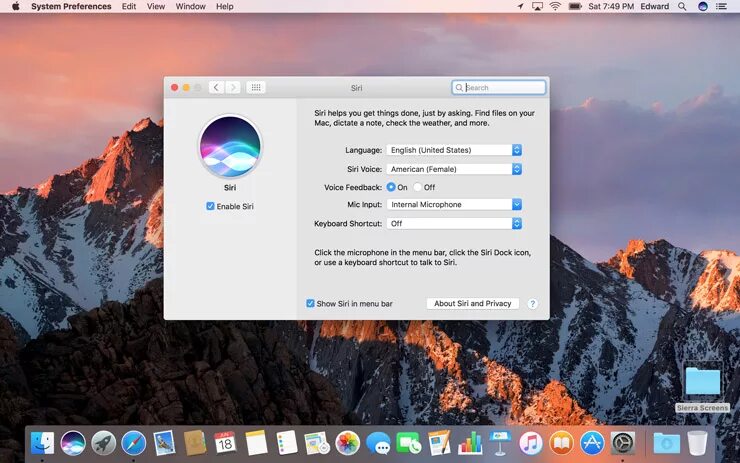Open Spotlight magnifier in menu bar
The width and height of the screenshot is (740, 463).
click(682, 7)
